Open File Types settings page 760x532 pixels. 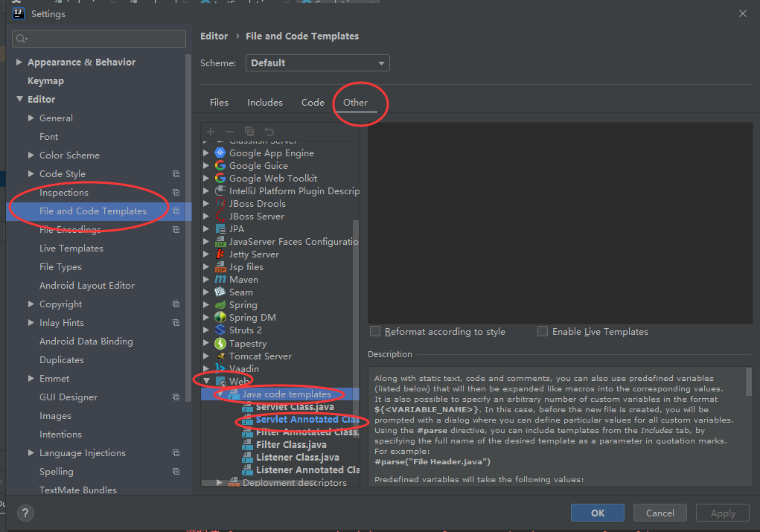[60, 266]
